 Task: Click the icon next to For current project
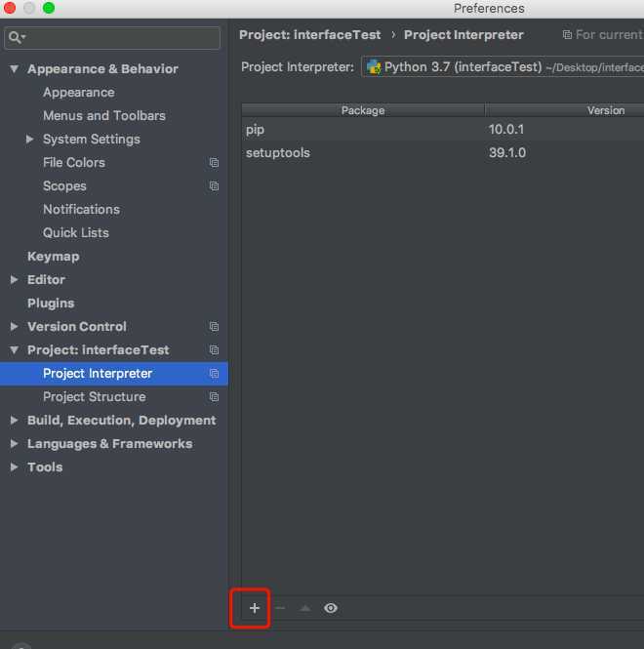tap(567, 35)
